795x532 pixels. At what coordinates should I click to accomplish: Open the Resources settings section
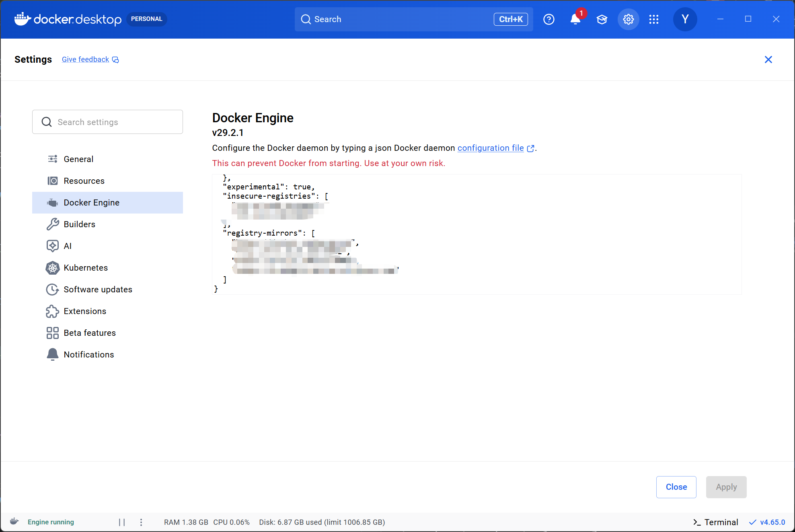pos(84,181)
